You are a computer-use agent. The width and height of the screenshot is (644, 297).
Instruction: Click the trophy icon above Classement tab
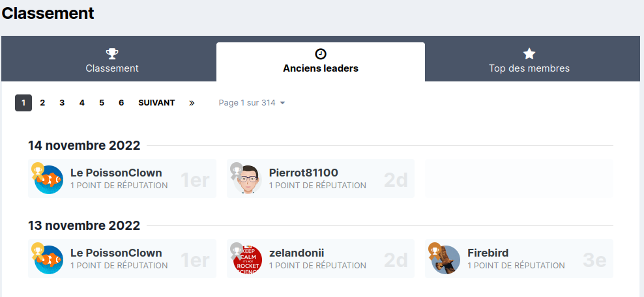[x=112, y=54]
